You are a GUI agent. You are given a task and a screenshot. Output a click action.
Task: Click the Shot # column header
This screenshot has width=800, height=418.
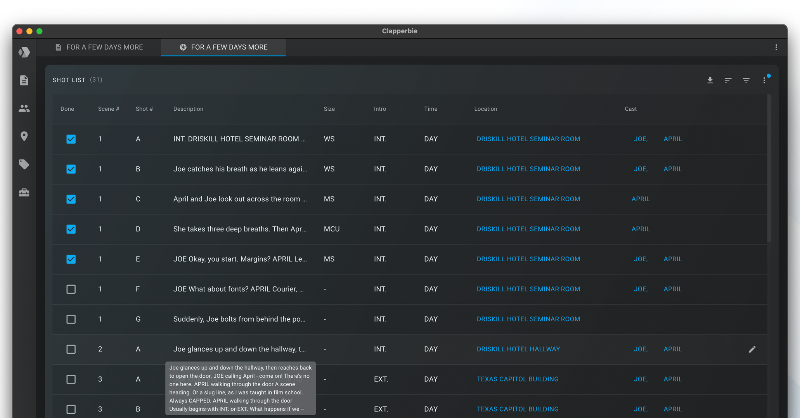pos(144,109)
